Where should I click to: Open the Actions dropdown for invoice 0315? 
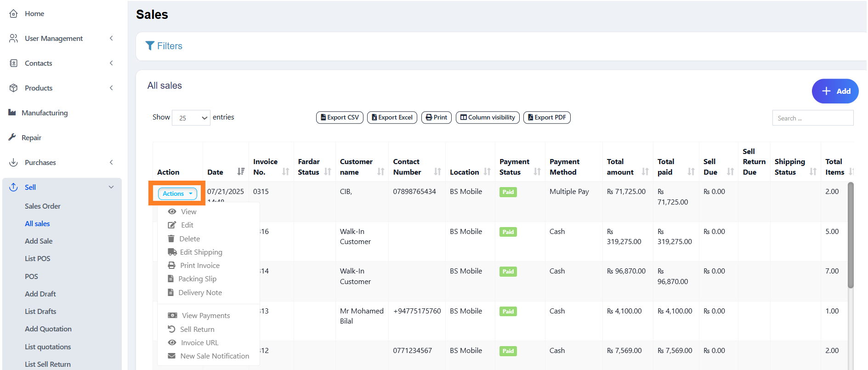[x=177, y=194]
